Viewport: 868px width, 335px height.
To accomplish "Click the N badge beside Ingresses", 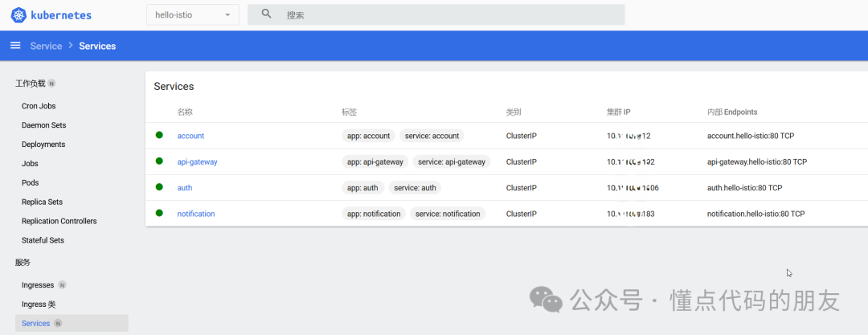I will coord(63,285).
